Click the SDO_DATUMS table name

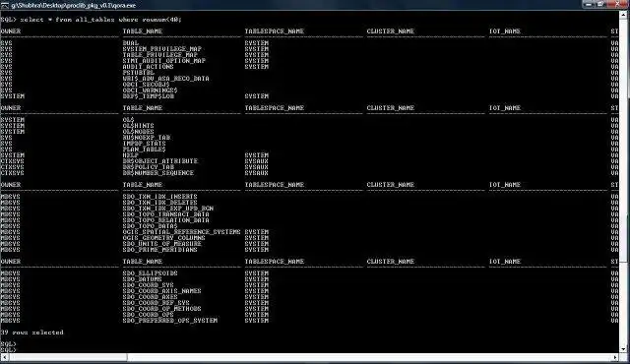[x=142, y=279]
